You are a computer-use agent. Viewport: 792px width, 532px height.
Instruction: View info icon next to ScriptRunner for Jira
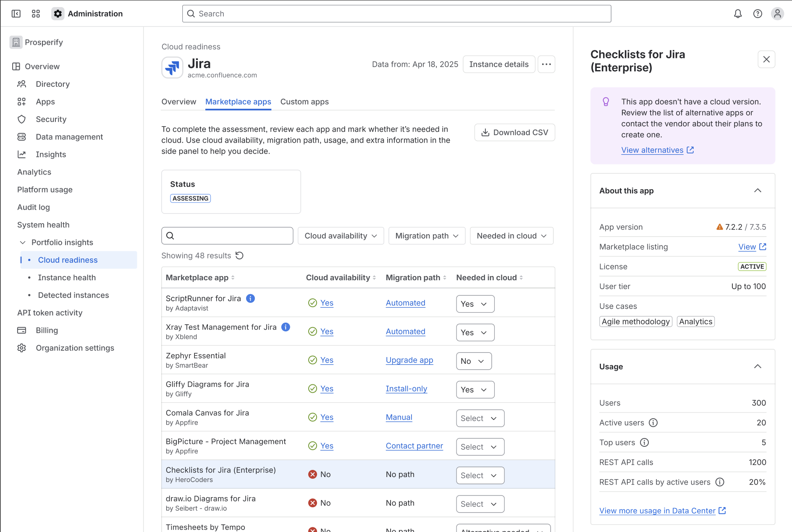click(250, 298)
